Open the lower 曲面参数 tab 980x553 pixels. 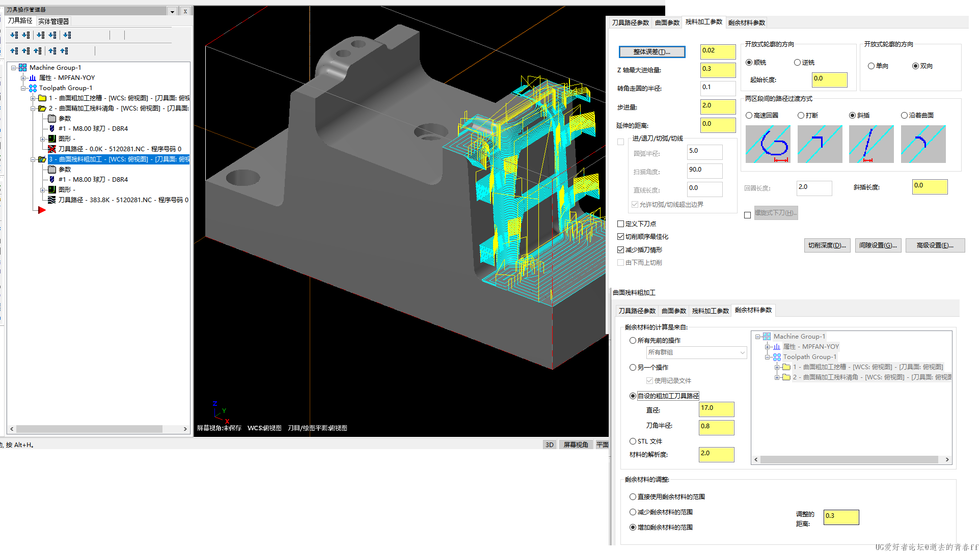pos(673,311)
